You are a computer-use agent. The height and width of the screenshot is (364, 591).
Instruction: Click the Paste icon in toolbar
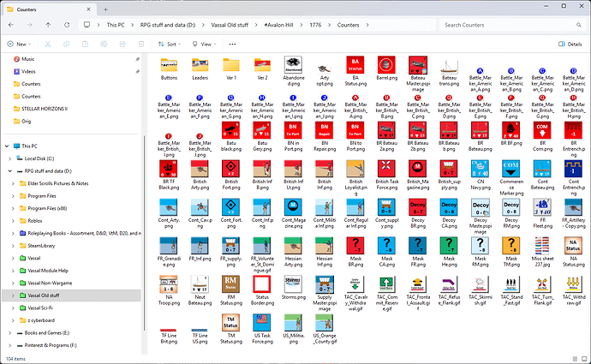tap(85, 44)
